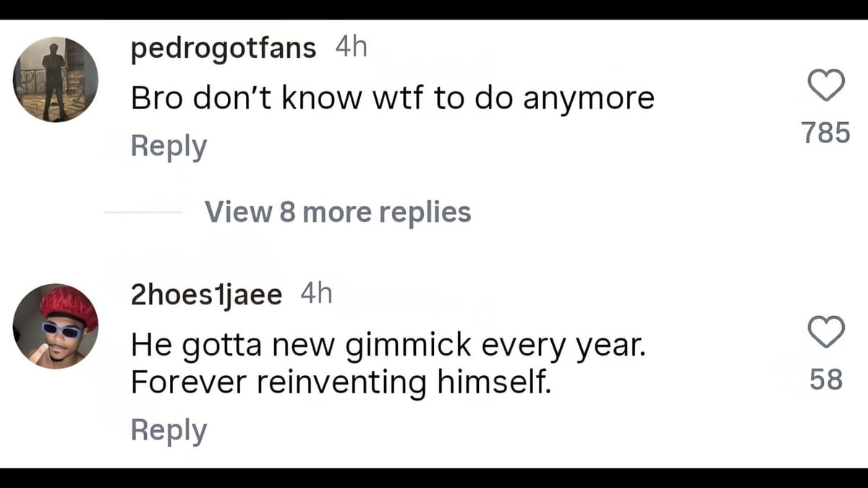The image size is (868, 488).
Task: Reply to 2hoes1jaee's comment
Action: tap(169, 430)
